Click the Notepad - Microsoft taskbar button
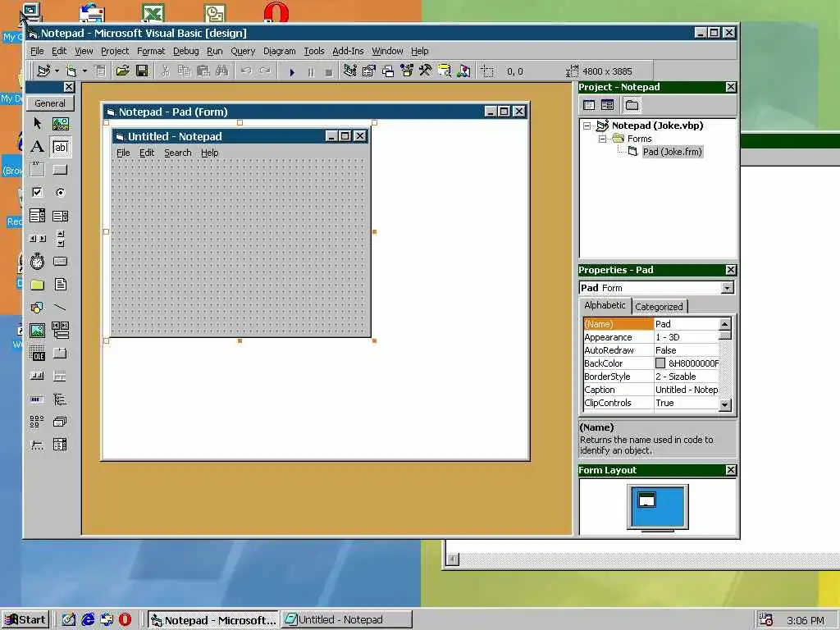 point(212,620)
